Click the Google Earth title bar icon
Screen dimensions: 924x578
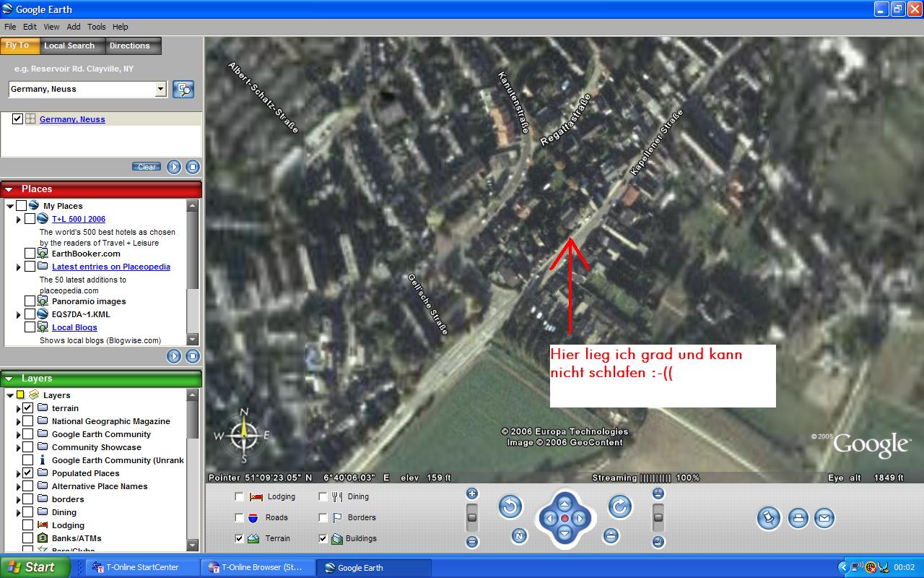(9, 9)
